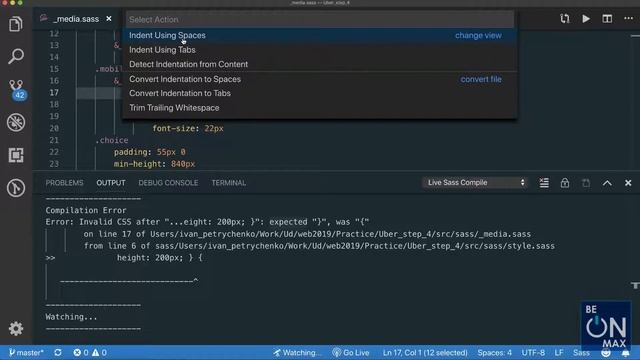Click the notifications bell in status bar

[625, 353]
